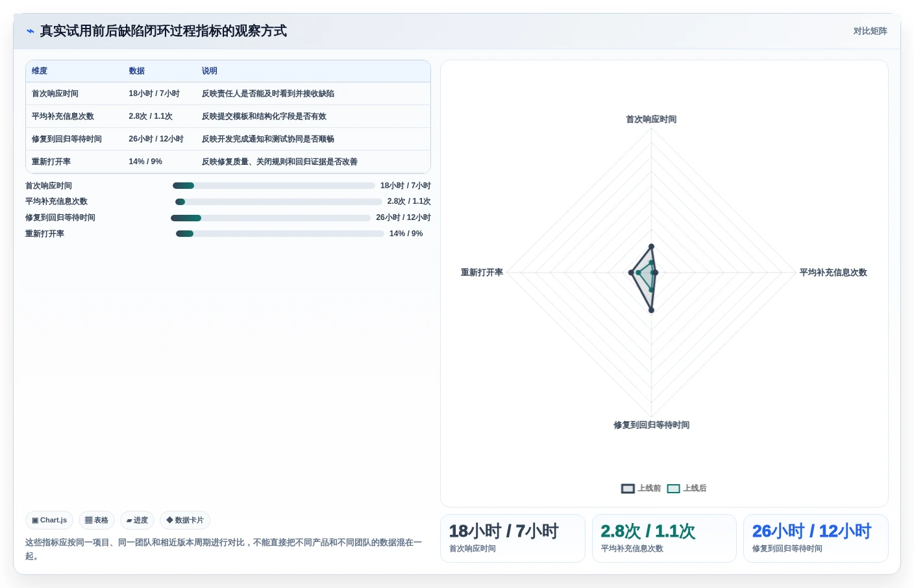The width and height of the screenshot is (914, 588).
Task: Click the 上线前 legend color box
Action: tap(628, 489)
